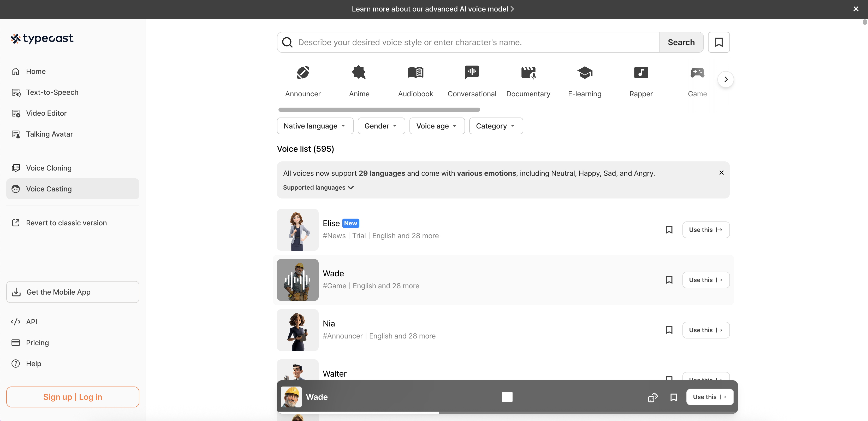Viewport: 868px width, 421px height.
Task: Click the voice search input field
Action: coord(472,42)
